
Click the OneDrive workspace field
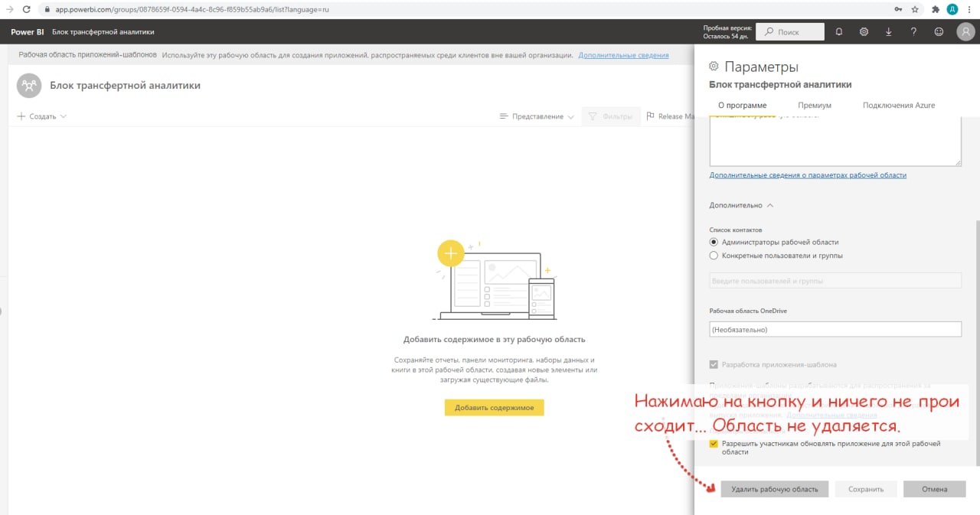(x=835, y=329)
